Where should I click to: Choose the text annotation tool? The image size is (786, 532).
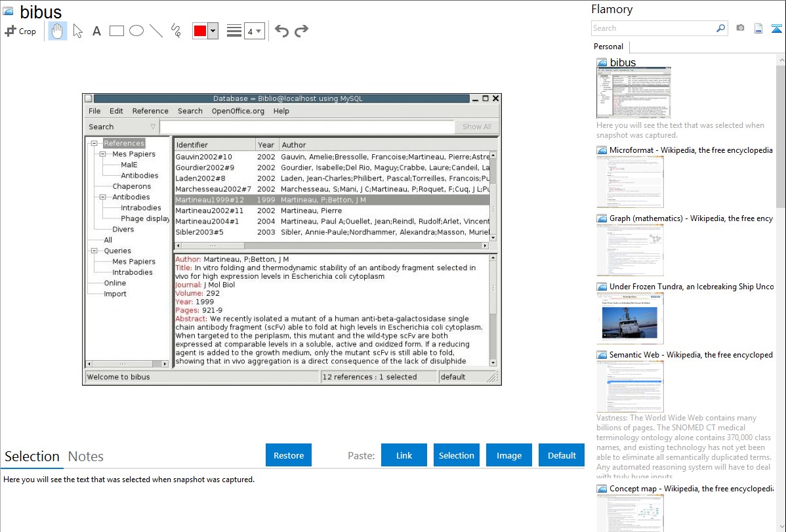[x=96, y=31]
